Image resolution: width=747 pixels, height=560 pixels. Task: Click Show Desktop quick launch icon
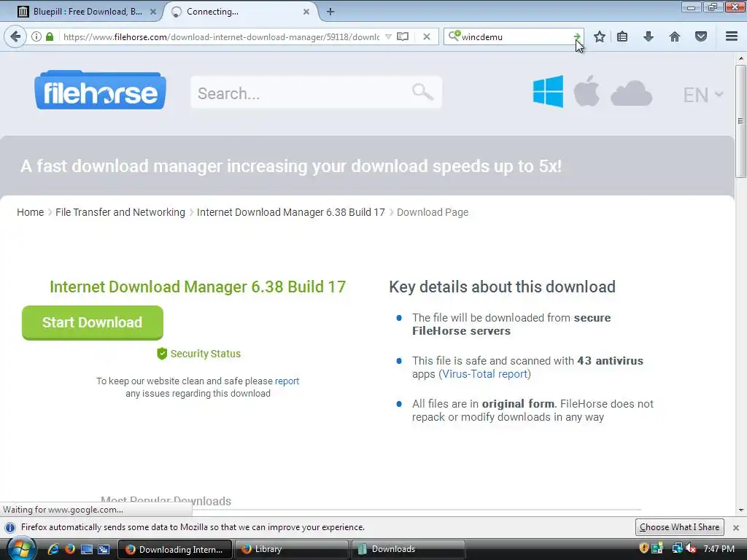coord(87,549)
